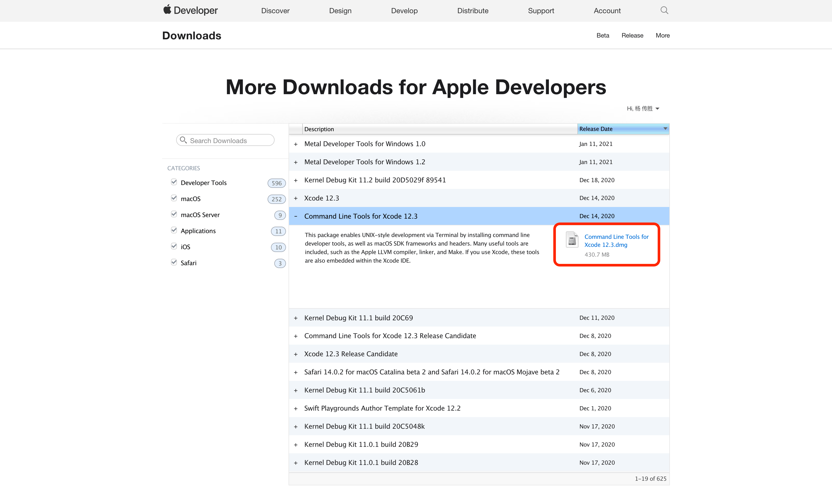Toggle the macOS Server category checkbox
Screen dimensions: 832x504
174,214
